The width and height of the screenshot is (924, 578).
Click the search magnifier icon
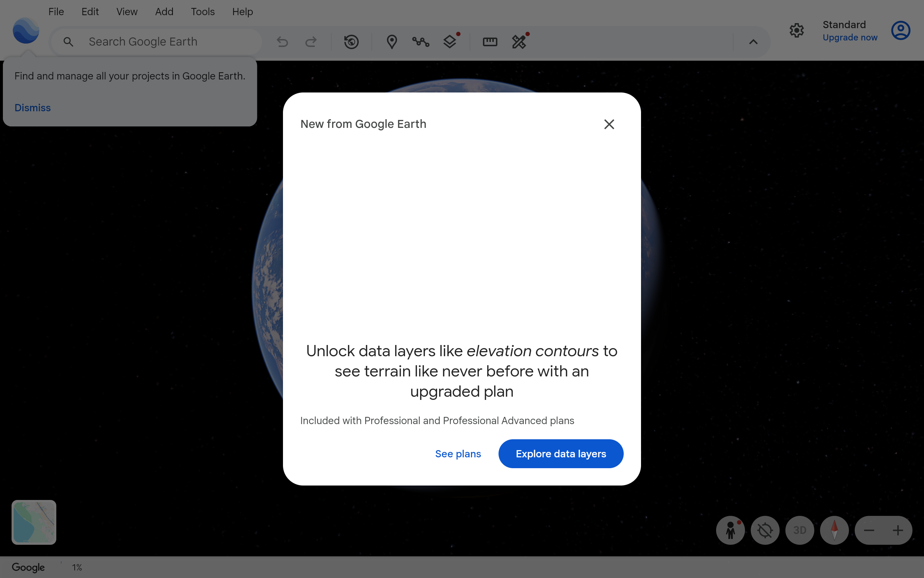[x=68, y=42]
